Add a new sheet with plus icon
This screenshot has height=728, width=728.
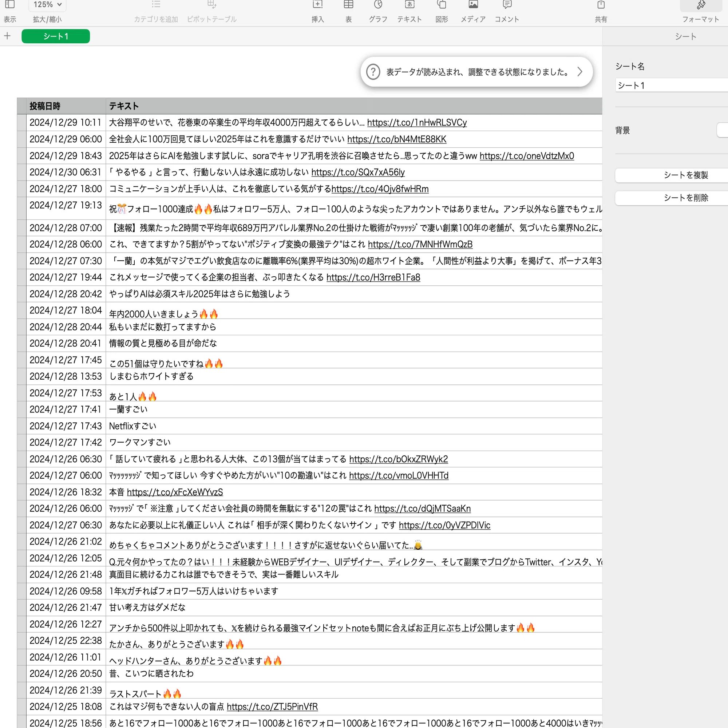click(x=8, y=36)
